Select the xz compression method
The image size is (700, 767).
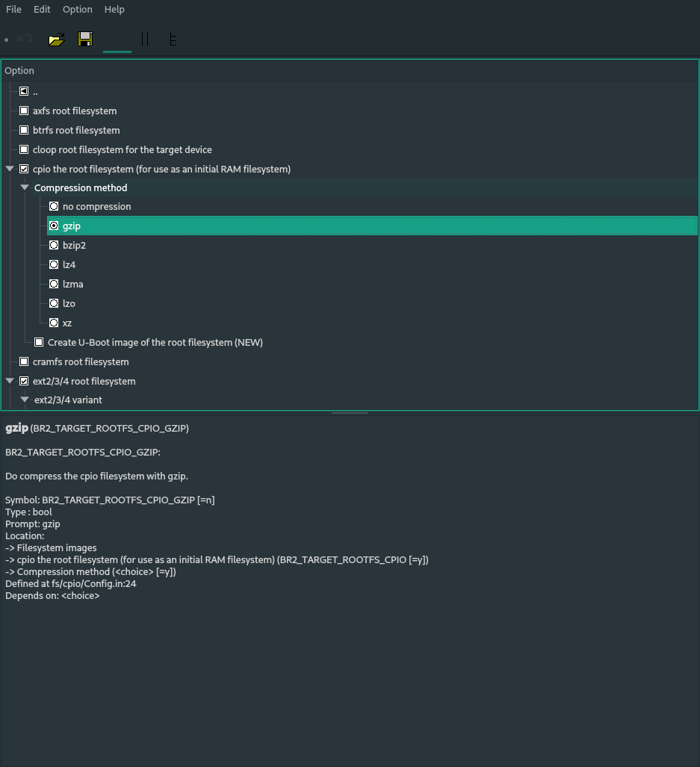coord(54,323)
